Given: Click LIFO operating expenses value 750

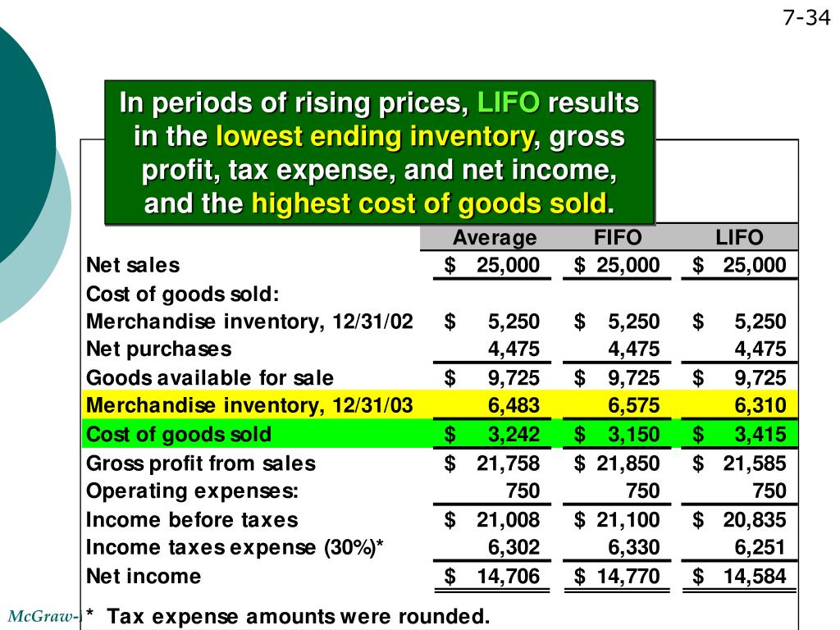Looking at the screenshot, I should coord(769,491).
